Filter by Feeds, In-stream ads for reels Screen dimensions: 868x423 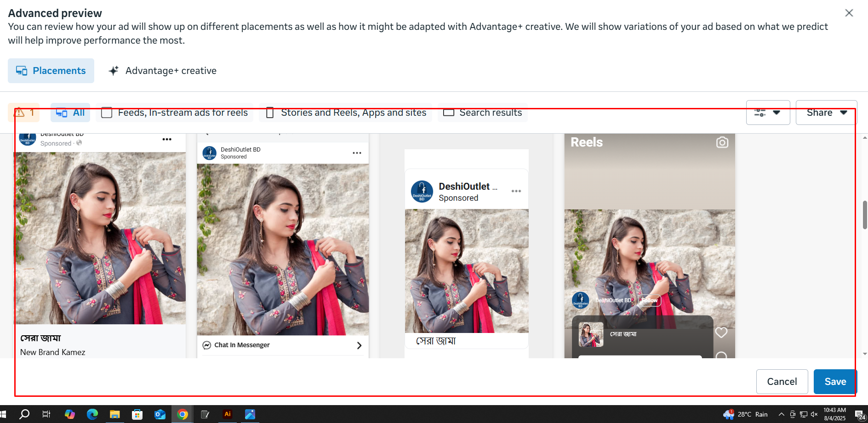point(175,113)
